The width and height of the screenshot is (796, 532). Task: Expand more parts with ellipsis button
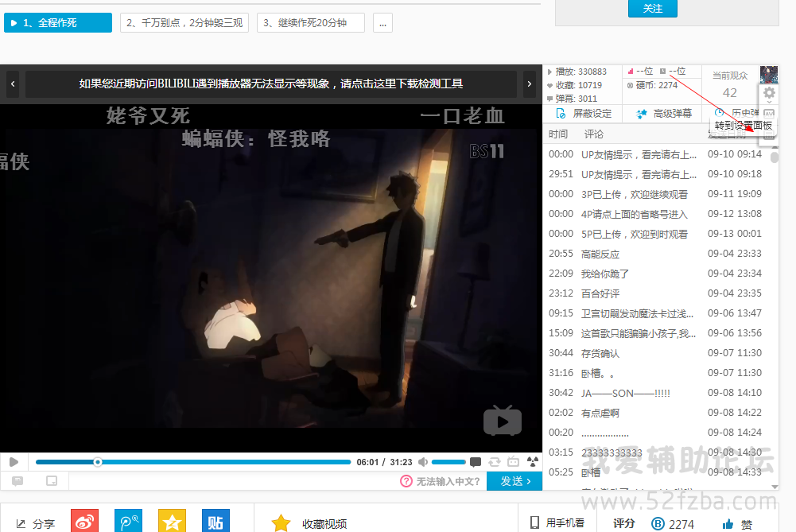tap(382, 23)
